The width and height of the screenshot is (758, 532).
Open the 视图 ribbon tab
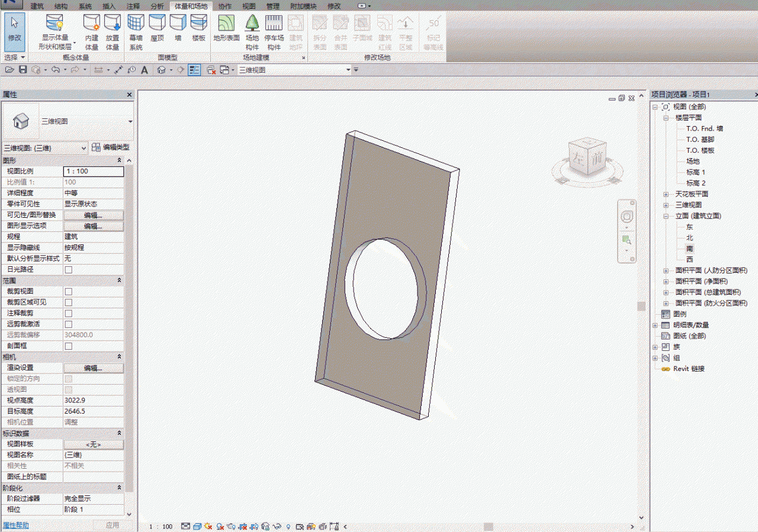pos(249,7)
